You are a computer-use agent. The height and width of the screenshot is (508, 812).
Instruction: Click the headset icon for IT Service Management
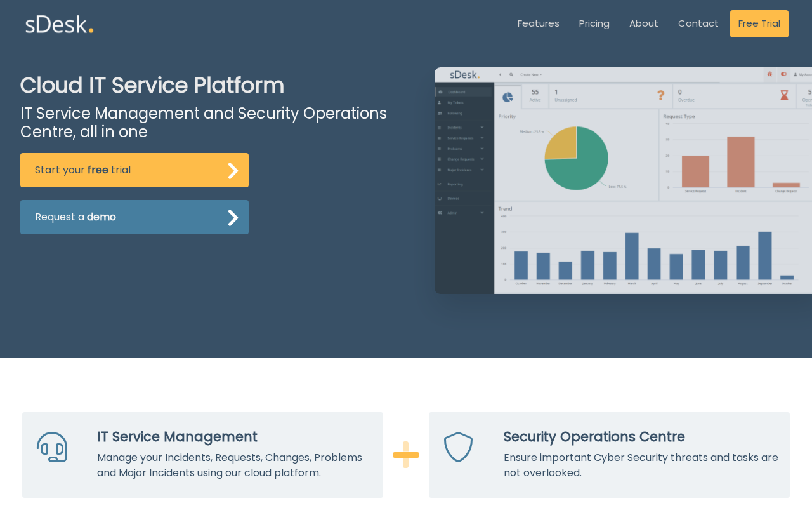coord(52,447)
